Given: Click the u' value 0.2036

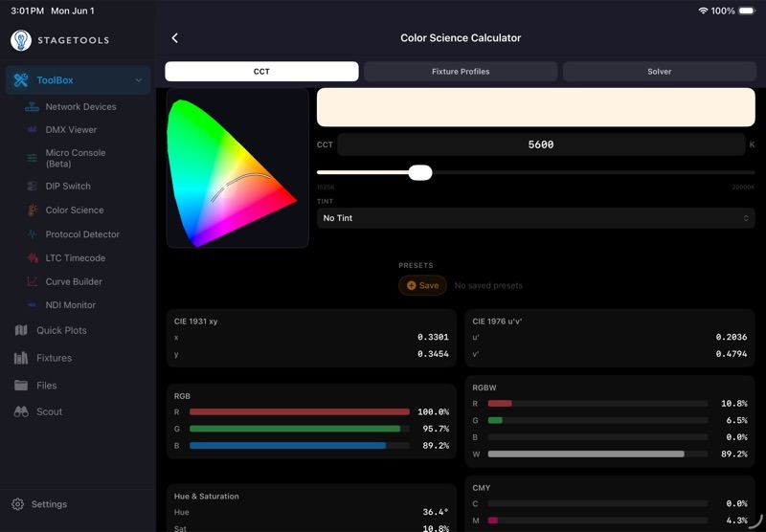Looking at the screenshot, I should click(732, 337).
